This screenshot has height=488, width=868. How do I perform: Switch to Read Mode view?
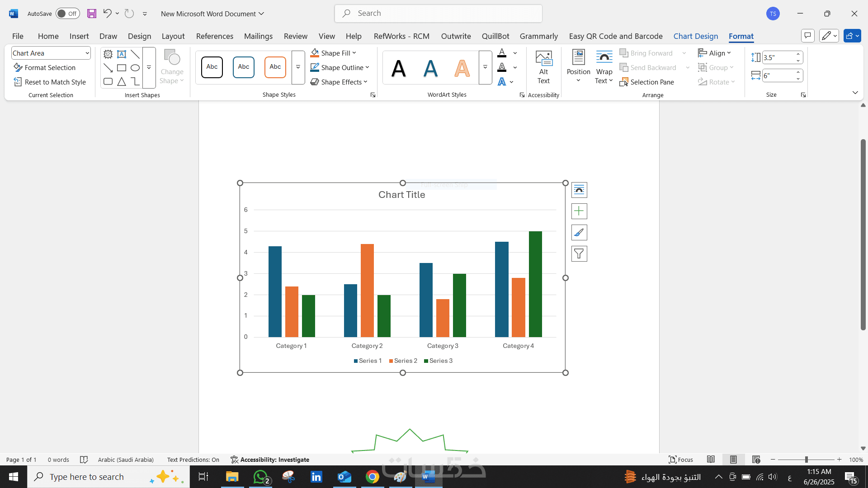pos(711,460)
